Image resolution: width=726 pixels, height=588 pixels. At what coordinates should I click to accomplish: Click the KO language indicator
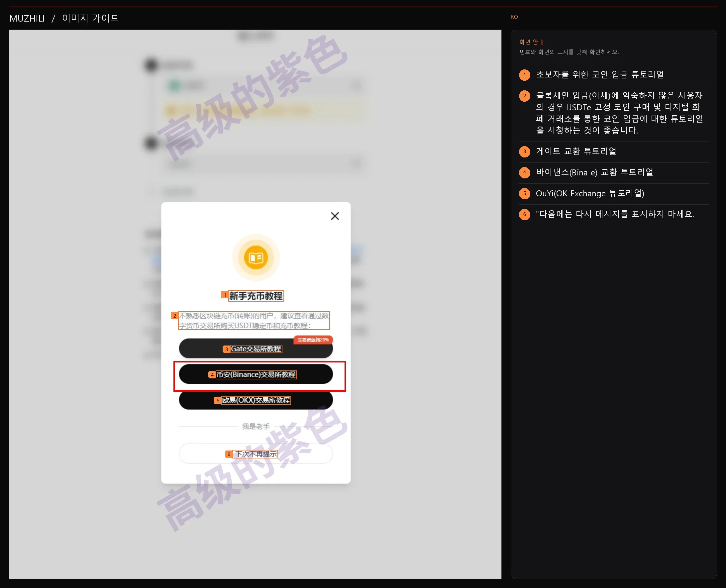point(514,17)
